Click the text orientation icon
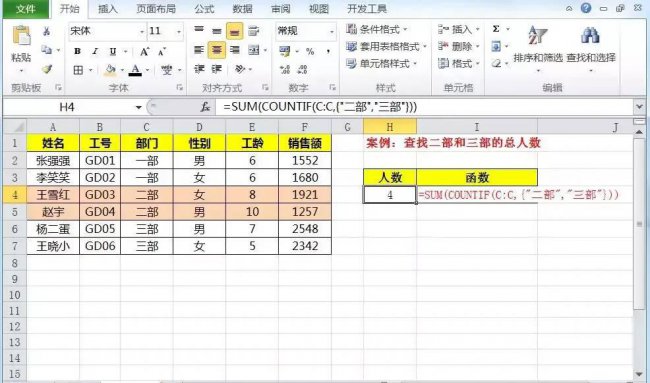Viewport: 650px width, 383px height. click(240, 69)
